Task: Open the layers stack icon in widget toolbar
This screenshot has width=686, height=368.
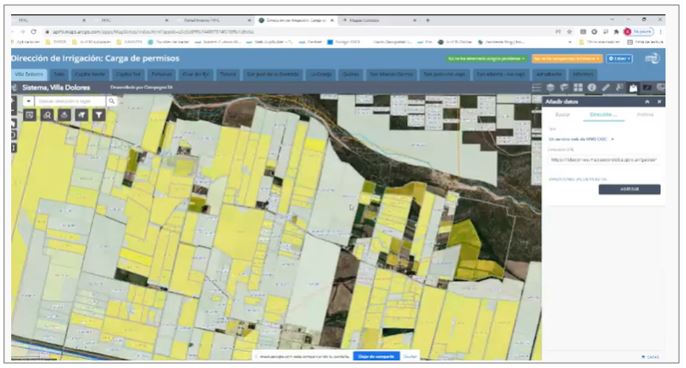Action: coord(550,88)
